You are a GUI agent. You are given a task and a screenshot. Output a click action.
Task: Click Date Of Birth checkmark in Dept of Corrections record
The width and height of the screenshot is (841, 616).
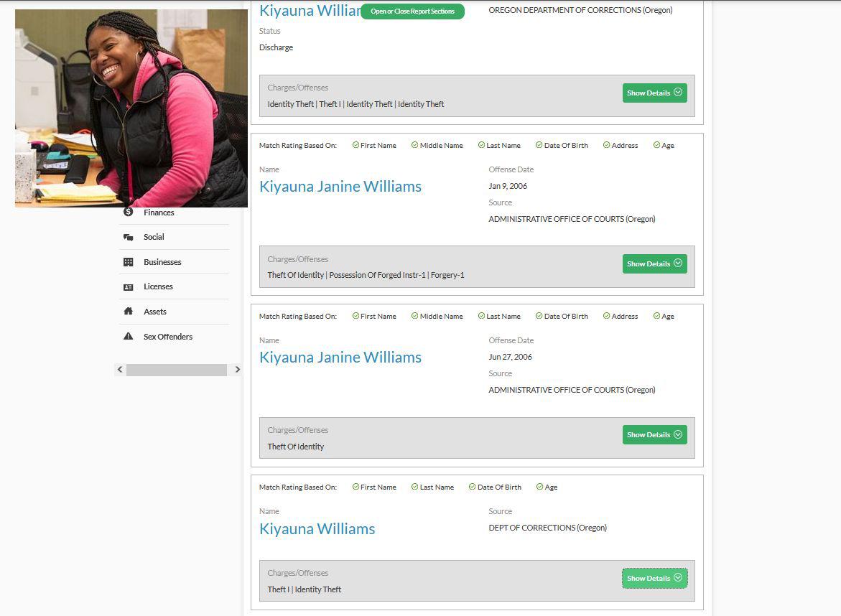(x=473, y=487)
